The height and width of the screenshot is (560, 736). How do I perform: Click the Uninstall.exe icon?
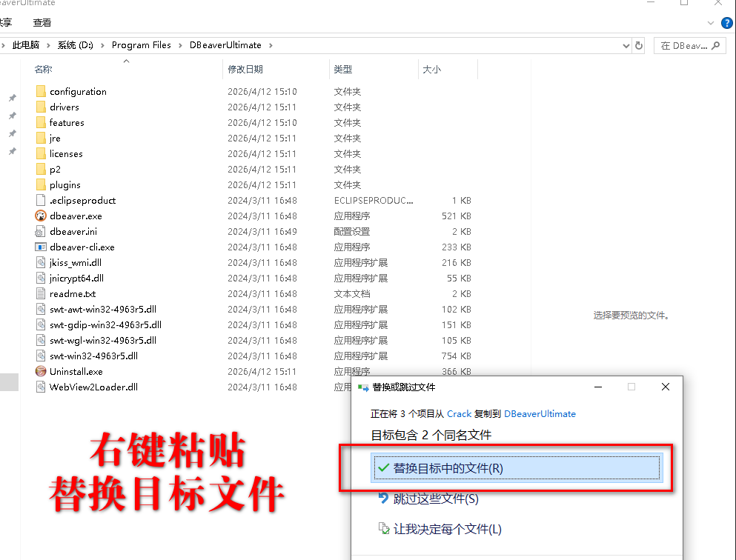coord(41,371)
